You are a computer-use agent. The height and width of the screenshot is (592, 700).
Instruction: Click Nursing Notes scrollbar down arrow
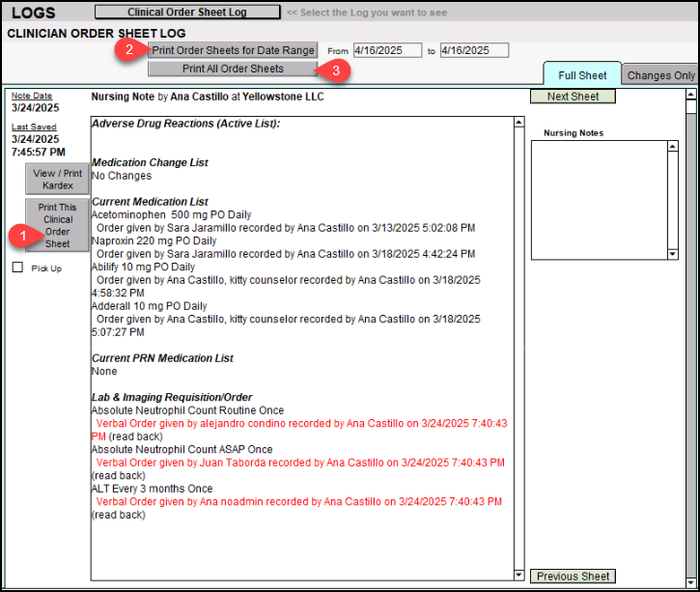(x=673, y=253)
